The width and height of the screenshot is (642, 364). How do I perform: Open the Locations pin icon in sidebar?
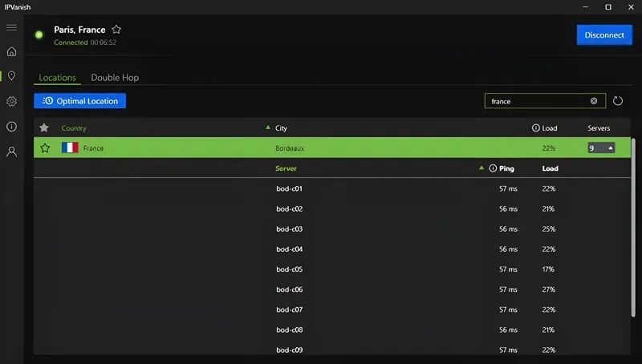coord(11,76)
